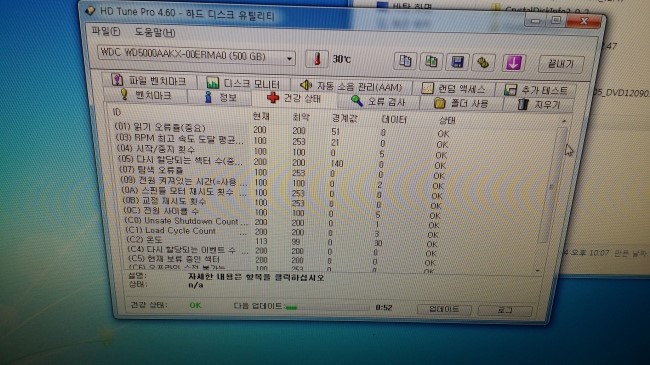Open the drive selection dropdown WDC WD5000AAKX

[x=196, y=56]
